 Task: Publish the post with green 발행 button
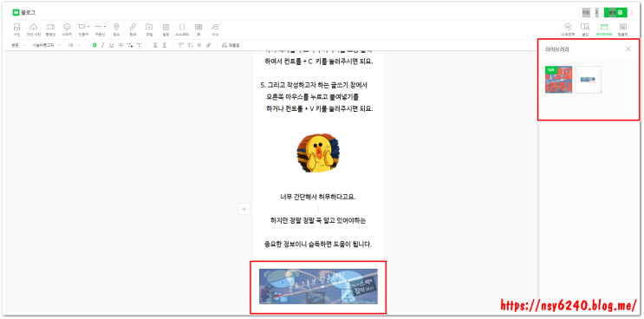615,13
